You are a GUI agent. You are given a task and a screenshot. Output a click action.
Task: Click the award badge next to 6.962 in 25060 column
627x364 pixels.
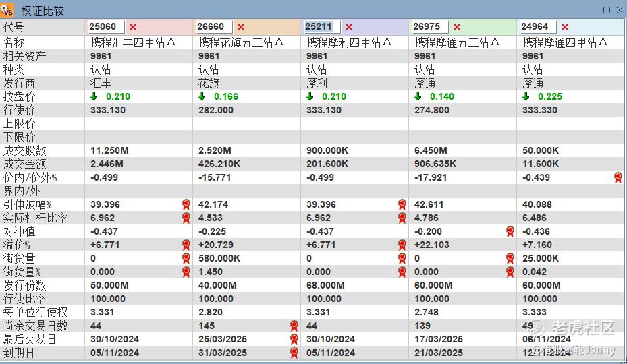[x=186, y=218]
